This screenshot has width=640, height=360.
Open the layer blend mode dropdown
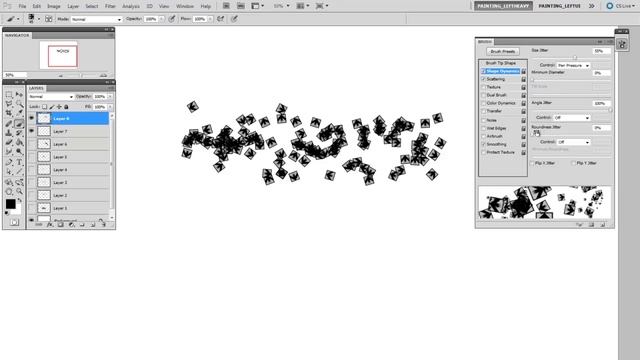click(51, 97)
